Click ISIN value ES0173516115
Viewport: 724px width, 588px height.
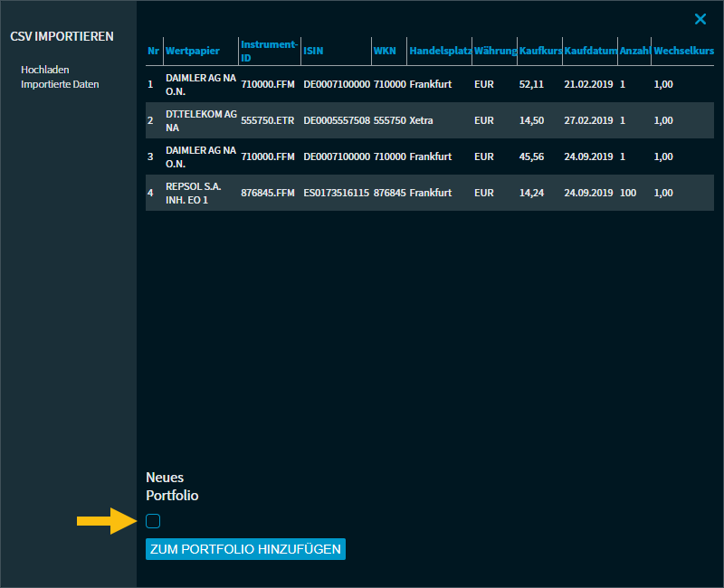point(336,193)
